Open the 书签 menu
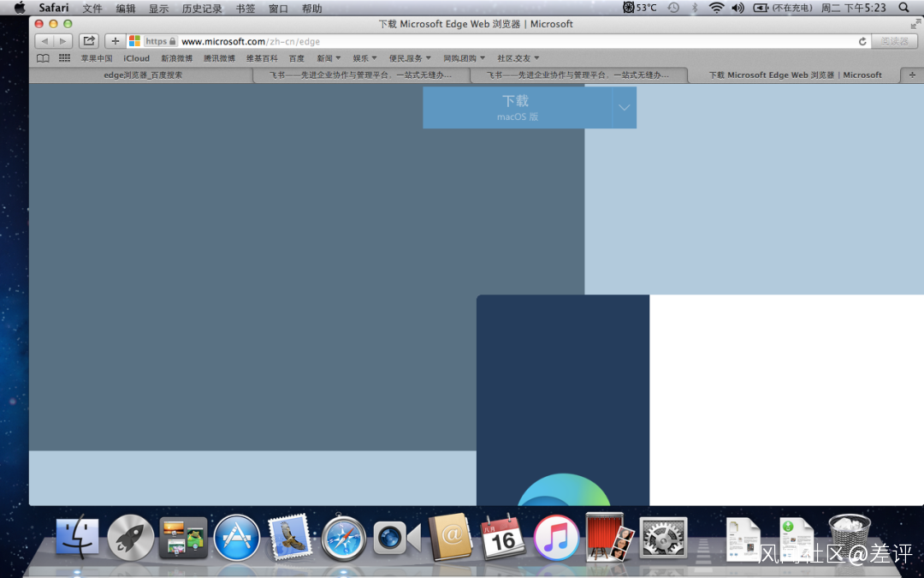924x578 pixels. point(246,9)
